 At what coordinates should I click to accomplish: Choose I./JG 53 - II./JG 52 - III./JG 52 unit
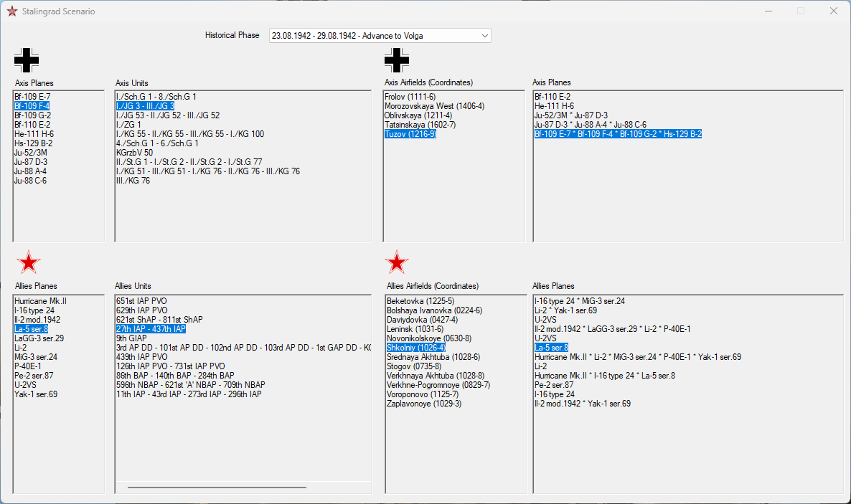168,115
